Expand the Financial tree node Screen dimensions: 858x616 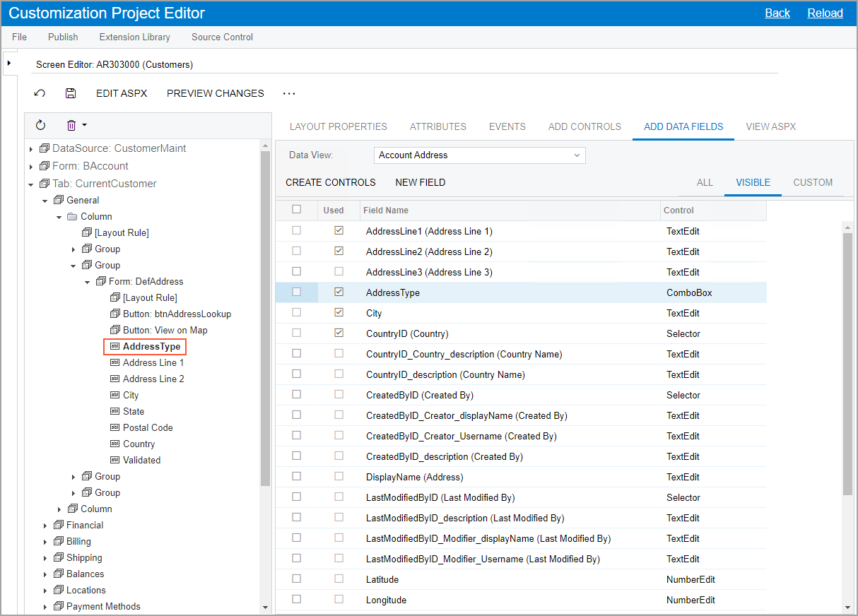45,526
